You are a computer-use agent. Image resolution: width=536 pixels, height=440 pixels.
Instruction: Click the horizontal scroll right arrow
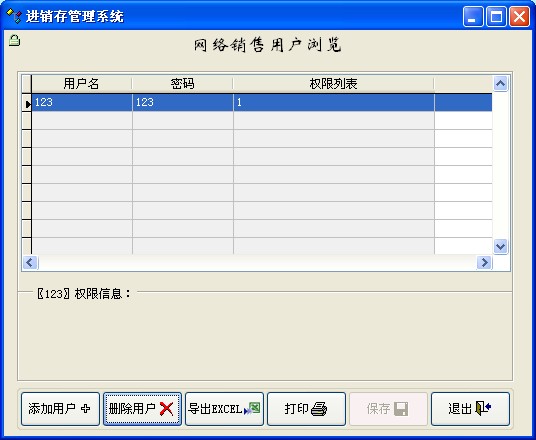[x=484, y=263]
